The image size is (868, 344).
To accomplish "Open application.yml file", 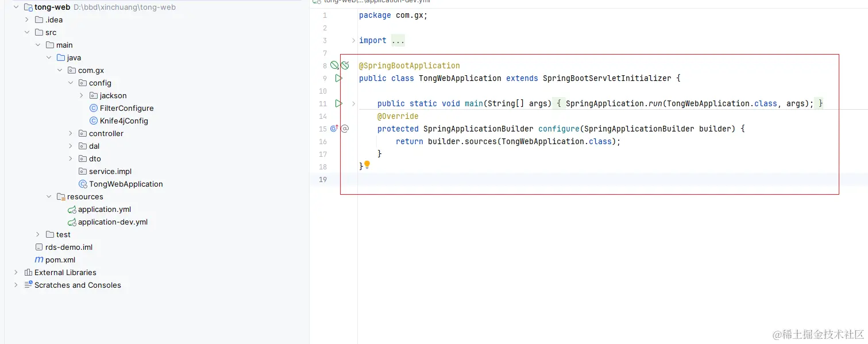I will (105, 210).
